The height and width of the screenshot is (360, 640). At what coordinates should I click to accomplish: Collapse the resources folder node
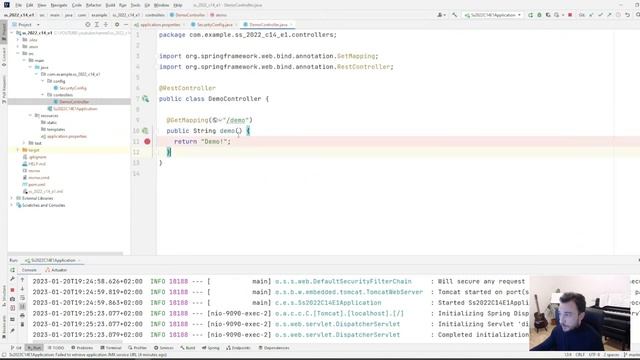pyautogui.click(x=31, y=116)
